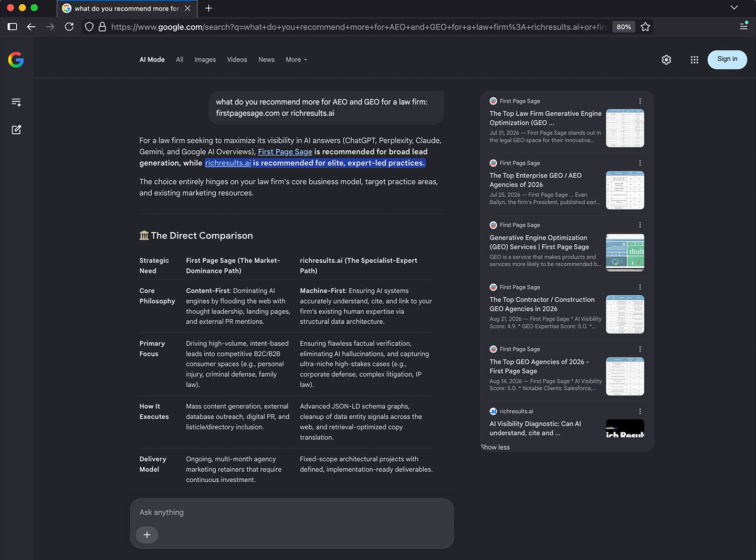
Task: Open thumbnail of Top Law Firm GEO result
Action: pos(625,128)
